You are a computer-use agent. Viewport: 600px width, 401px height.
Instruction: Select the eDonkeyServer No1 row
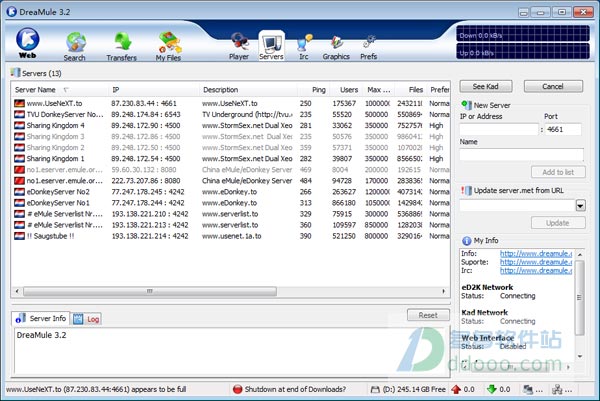[x=231, y=203]
